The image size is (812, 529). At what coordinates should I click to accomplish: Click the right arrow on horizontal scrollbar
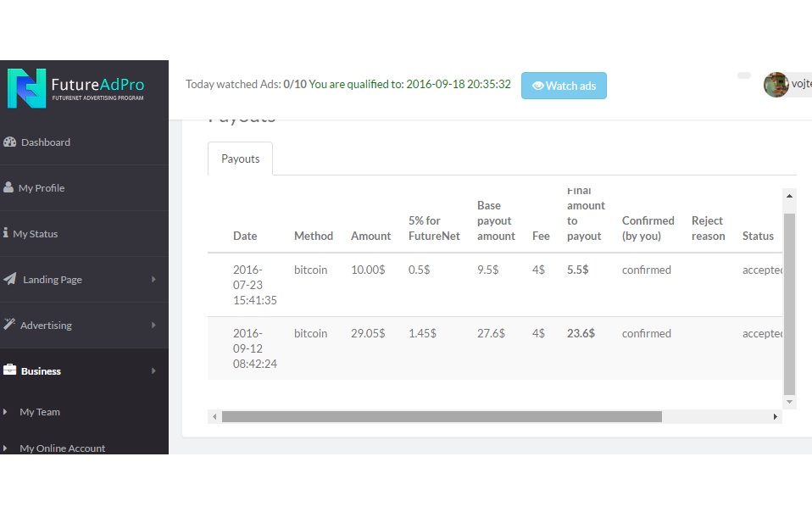tap(775, 416)
